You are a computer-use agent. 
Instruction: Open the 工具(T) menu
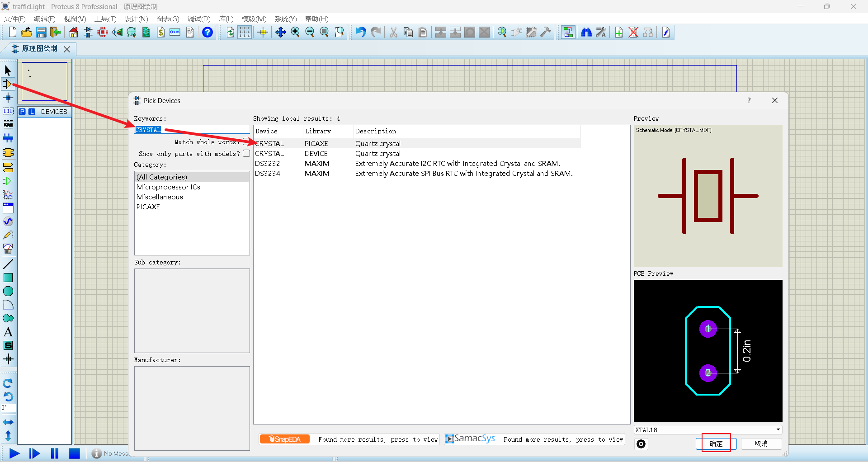click(105, 19)
